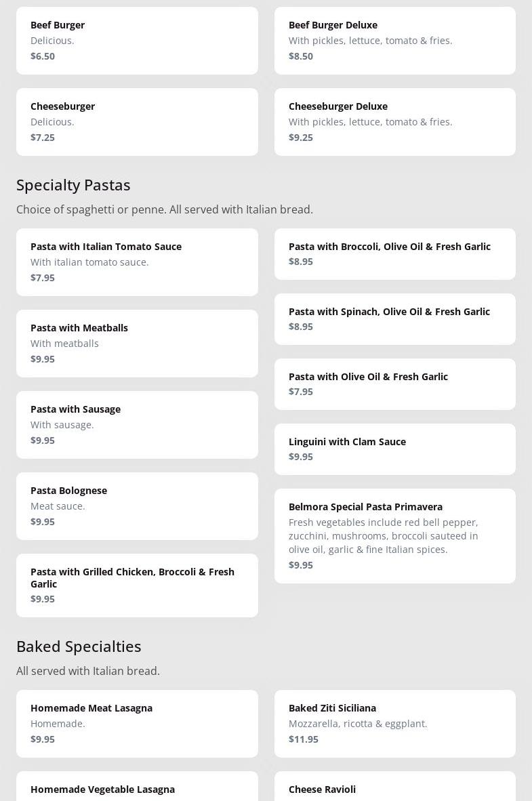The image size is (532, 801).
Task: Open the Cheese Ravioli item
Action: 394,789
